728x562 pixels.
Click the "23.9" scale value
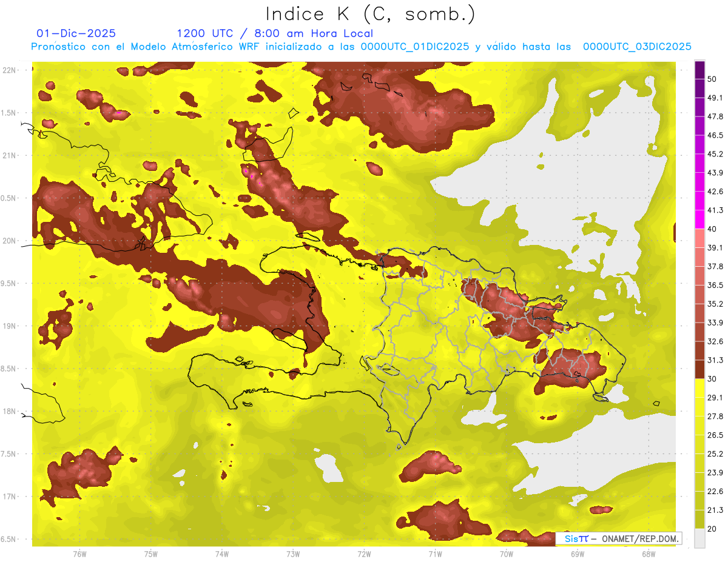tap(715, 473)
